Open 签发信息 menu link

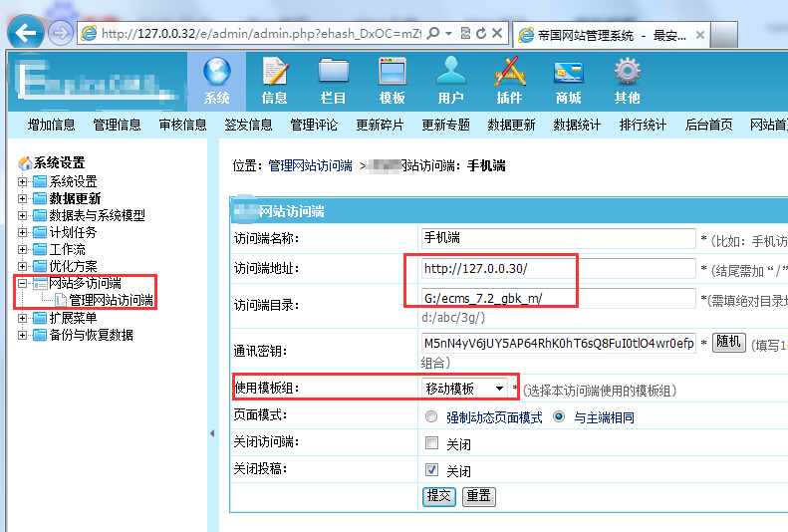(248, 125)
